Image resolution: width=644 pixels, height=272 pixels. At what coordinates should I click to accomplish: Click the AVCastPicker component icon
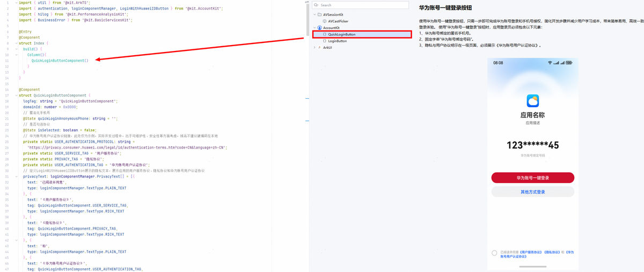coord(325,21)
